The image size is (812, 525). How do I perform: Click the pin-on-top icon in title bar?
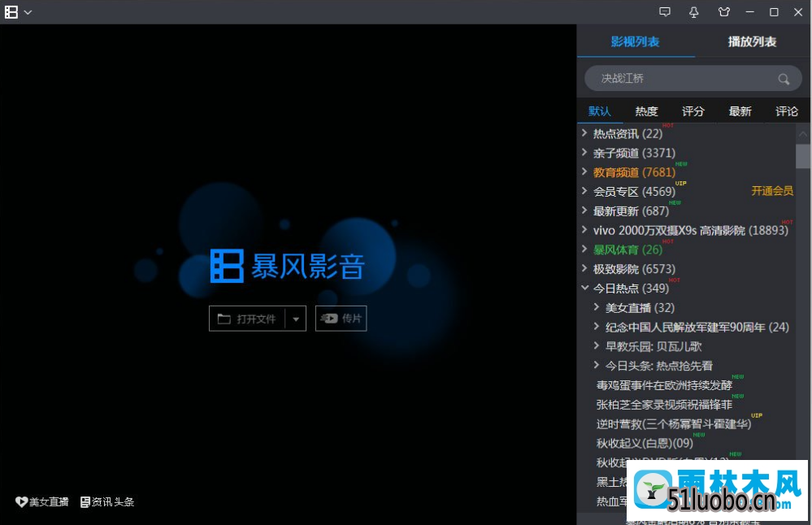tap(694, 12)
